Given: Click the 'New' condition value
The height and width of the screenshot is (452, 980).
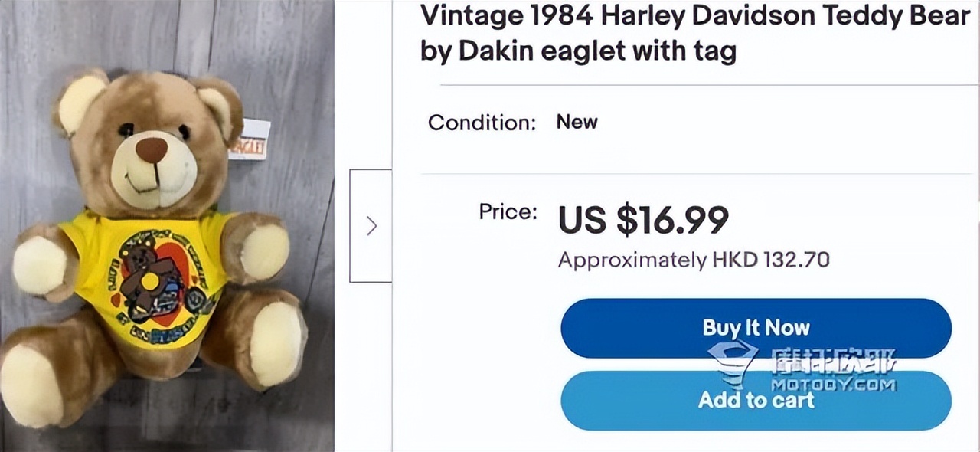Looking at the screenshot, I should click(x=577, y=122).
